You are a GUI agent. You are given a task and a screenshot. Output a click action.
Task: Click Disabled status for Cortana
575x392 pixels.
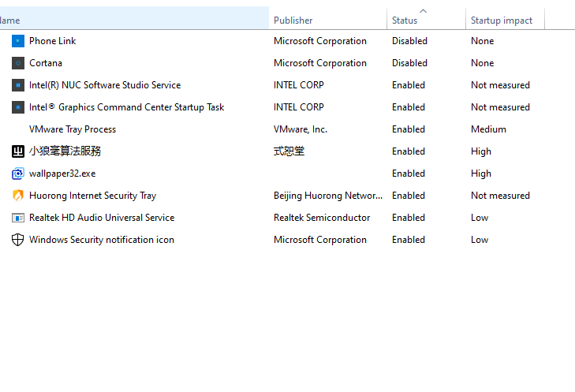(x=409, y=63)
